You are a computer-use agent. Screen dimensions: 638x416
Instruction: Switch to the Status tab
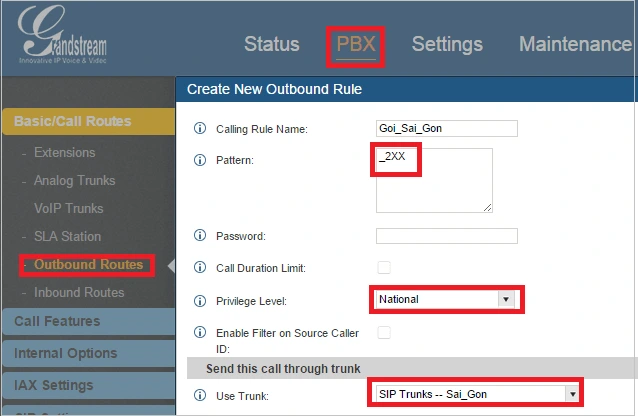[x=272, y=44]
